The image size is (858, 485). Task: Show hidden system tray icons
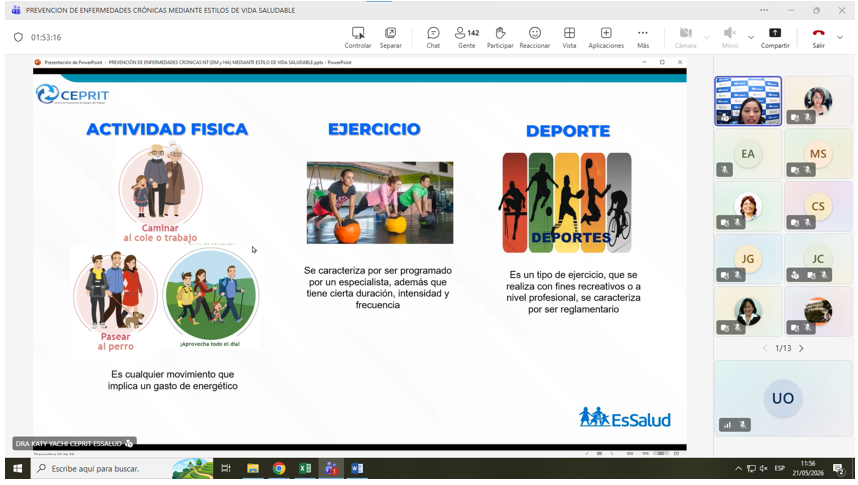(738, 469)
